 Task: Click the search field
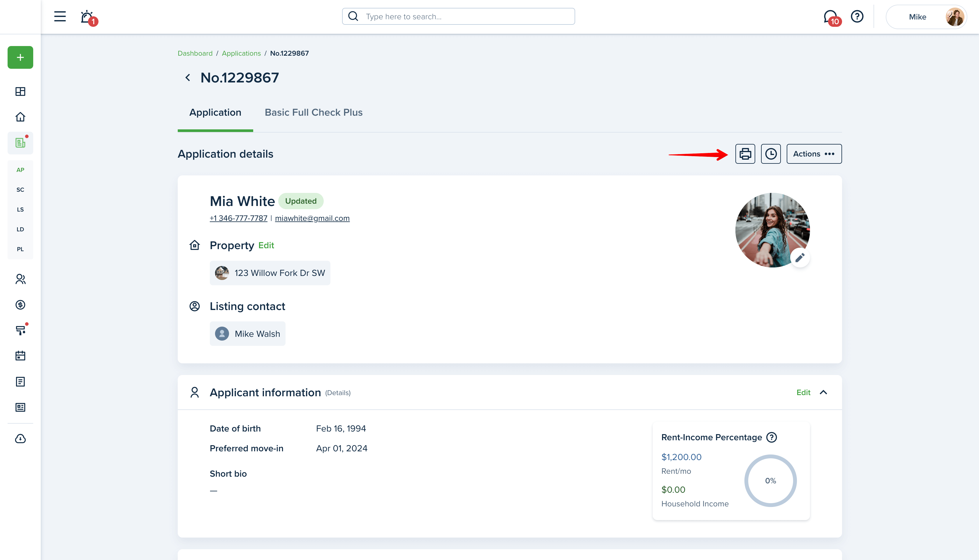[x=458, y=17]
